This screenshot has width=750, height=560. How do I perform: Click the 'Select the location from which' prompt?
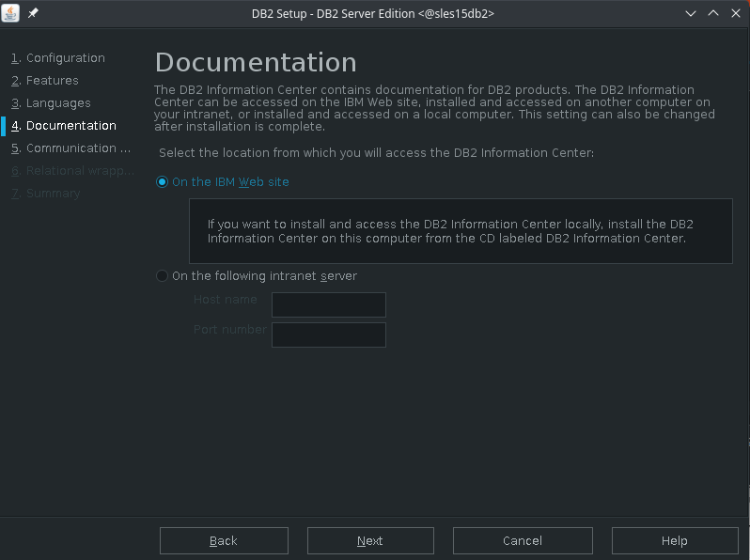click(x=377, y=153)
